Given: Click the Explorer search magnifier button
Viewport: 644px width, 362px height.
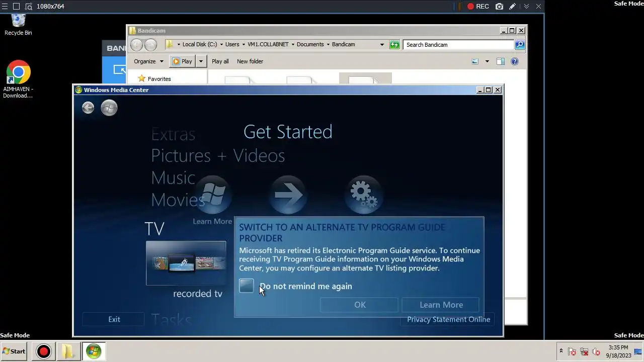Looking at the screenshot, I should click(x=520, y=45).
